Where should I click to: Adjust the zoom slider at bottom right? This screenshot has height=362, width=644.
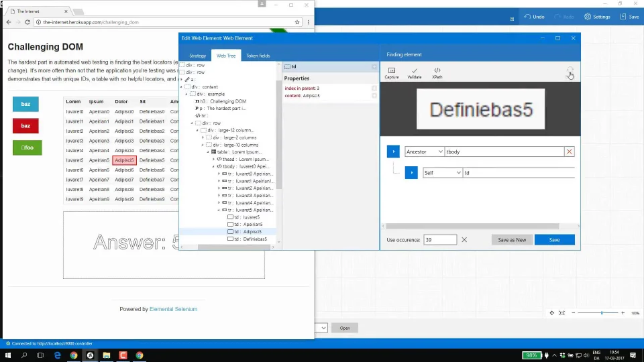pos(601,313)
